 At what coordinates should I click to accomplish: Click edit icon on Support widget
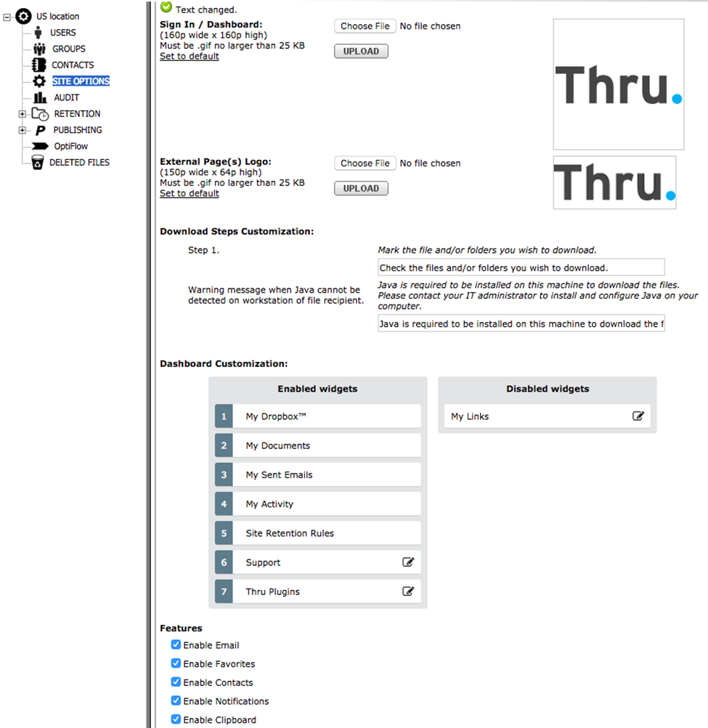click(408, 562)
